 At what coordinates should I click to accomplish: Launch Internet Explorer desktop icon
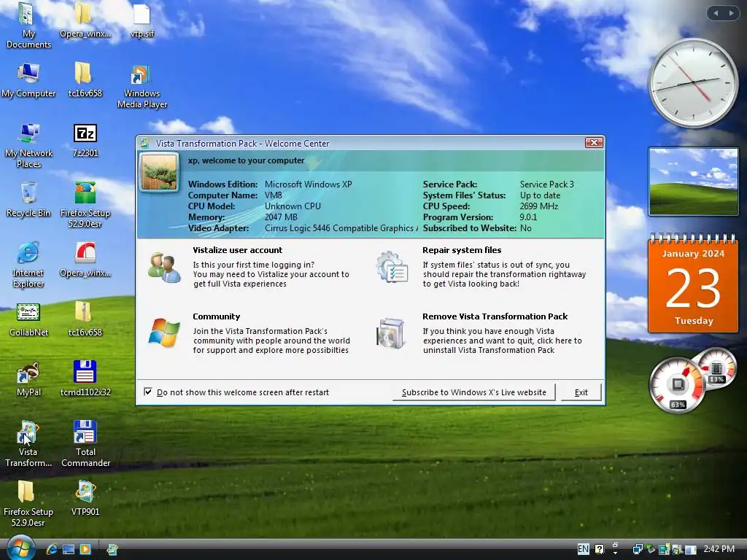click(28, 265)
